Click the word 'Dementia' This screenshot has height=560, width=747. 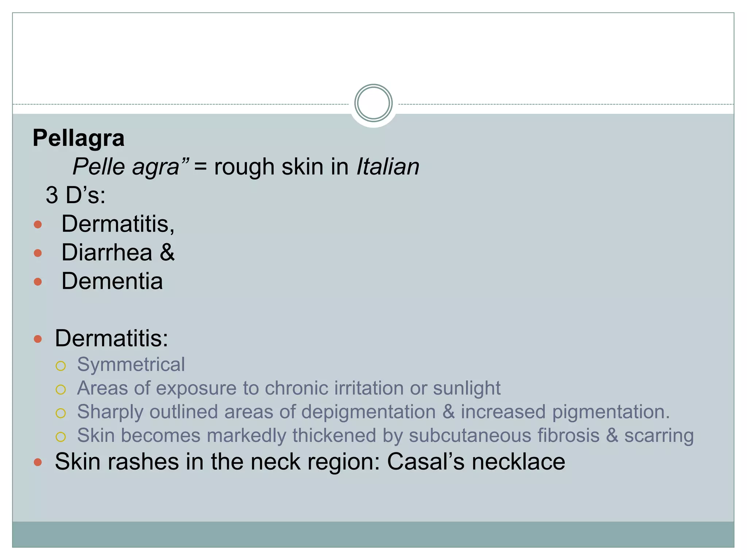pos(112,281)
